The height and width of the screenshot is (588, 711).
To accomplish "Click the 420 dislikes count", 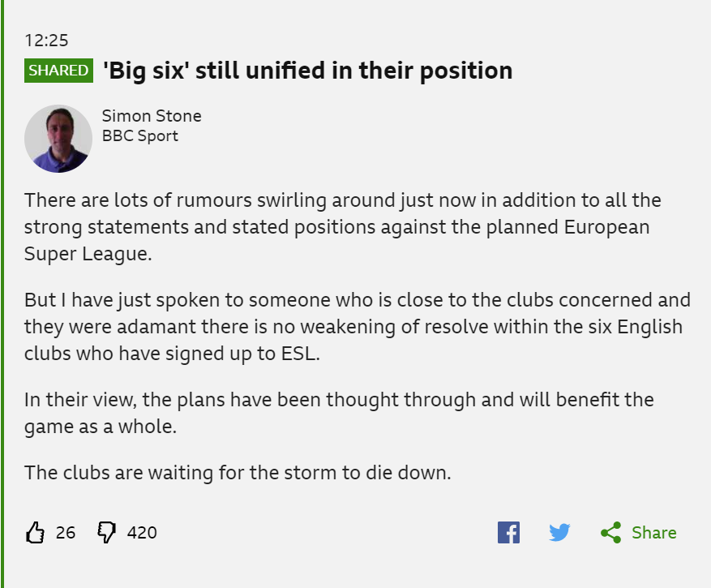I will coord(142,533).
